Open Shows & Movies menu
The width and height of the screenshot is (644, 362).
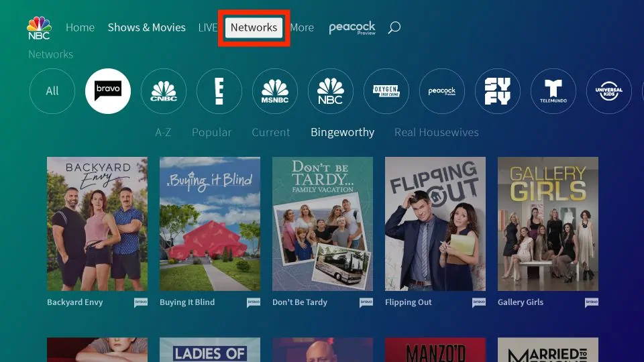(x=147, y=27)
